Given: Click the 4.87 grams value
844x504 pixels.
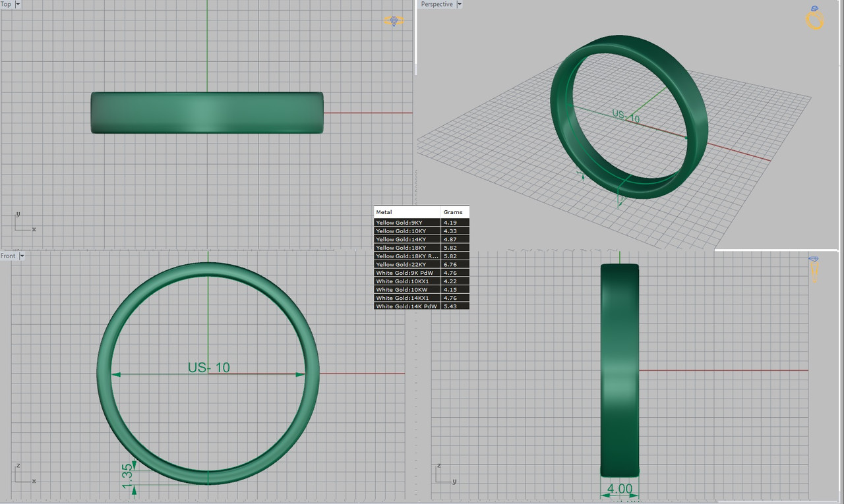Looking at the screenshot, I should pyautogui.click(x=450, y=239).
